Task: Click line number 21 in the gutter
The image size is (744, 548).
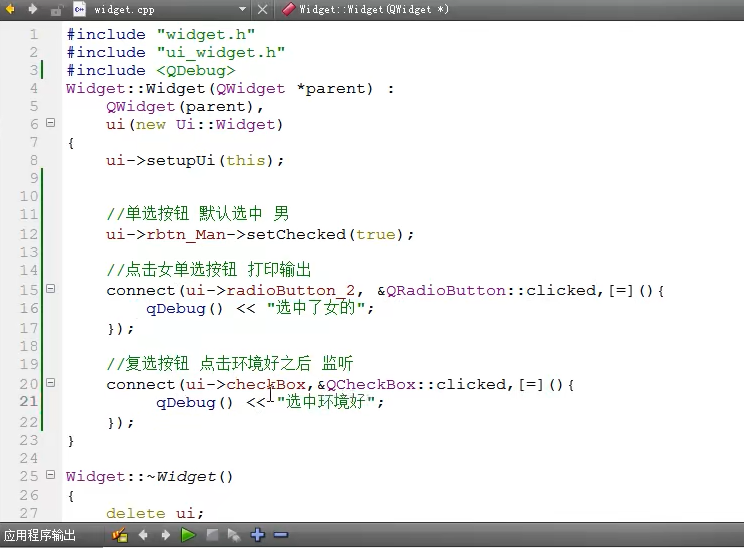Action: [x=28, y=401]
